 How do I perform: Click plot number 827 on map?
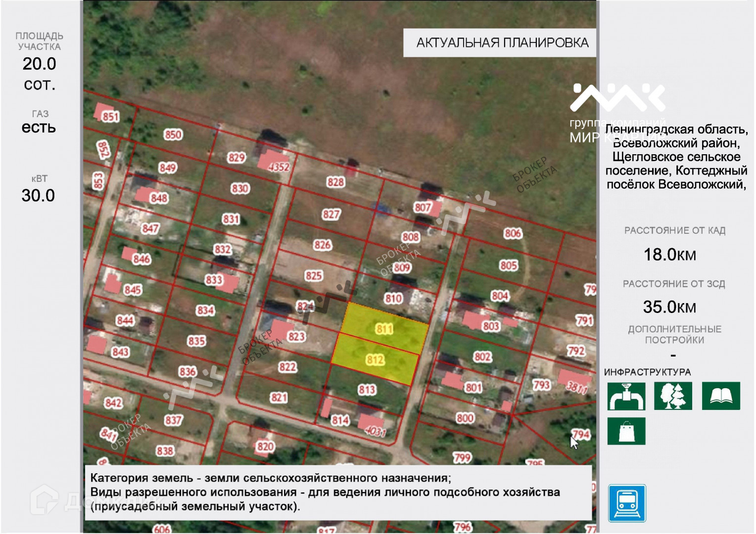click(331, 214)
